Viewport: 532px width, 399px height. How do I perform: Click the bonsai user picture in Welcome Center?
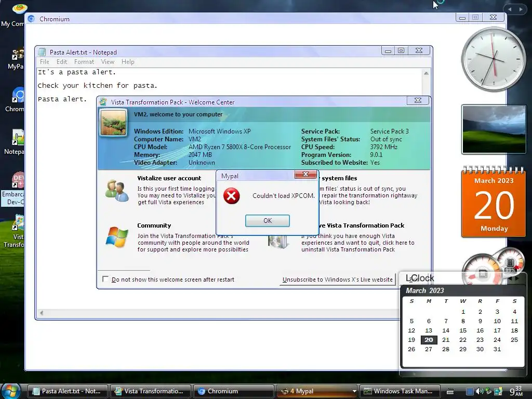[113, 123]
